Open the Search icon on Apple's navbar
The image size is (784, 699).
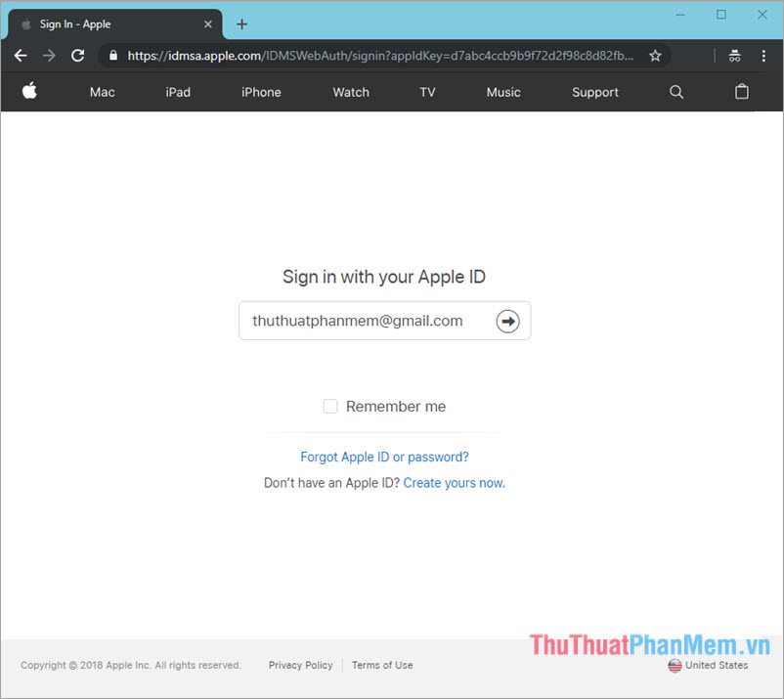[675, 92]
